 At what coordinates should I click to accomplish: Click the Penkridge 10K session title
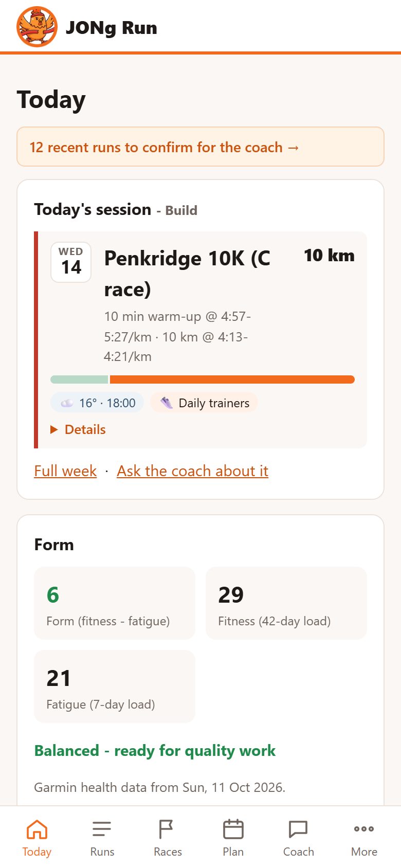click(x=187, y=274)
